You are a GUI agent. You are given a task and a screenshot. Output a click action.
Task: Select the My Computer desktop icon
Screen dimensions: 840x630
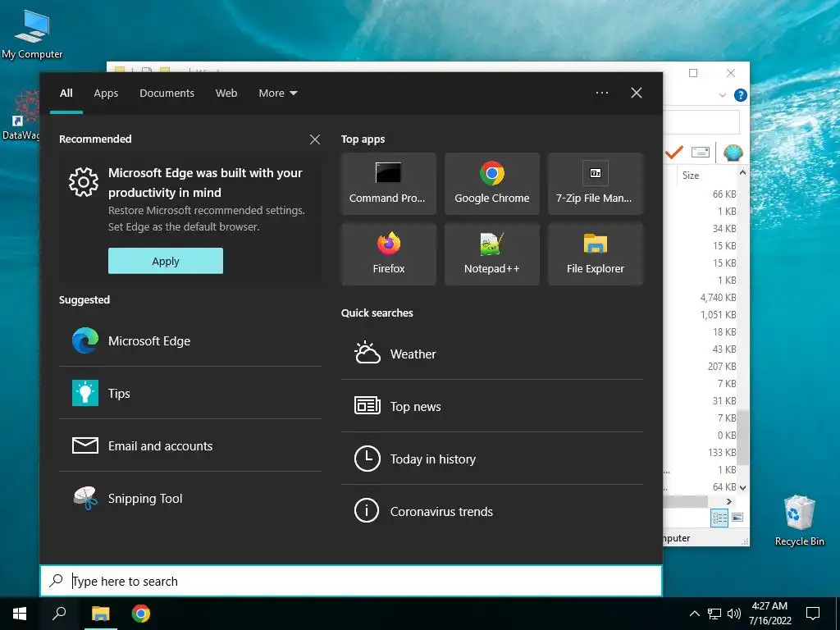point(32,34)
